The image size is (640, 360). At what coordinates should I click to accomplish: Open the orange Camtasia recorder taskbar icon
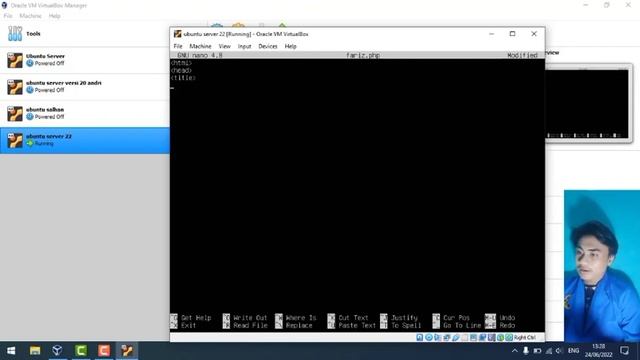pyautogui.click(x=104, y=351)
